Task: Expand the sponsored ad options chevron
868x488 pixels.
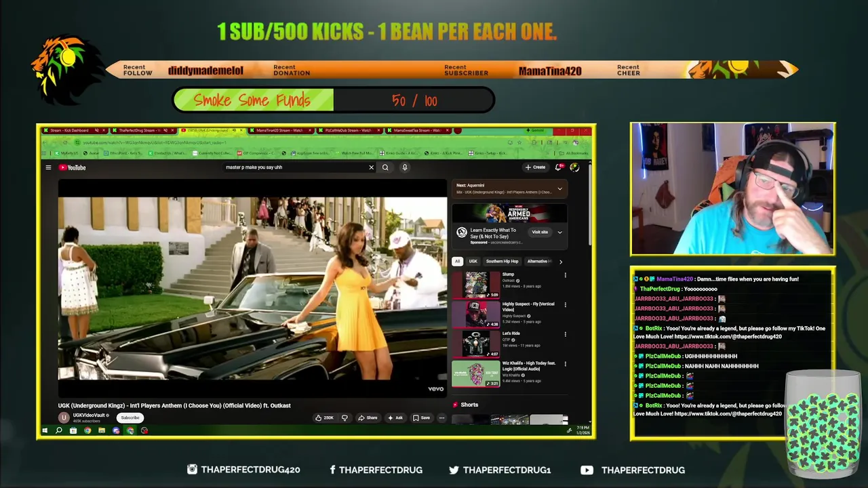Action: coord(559,232)
